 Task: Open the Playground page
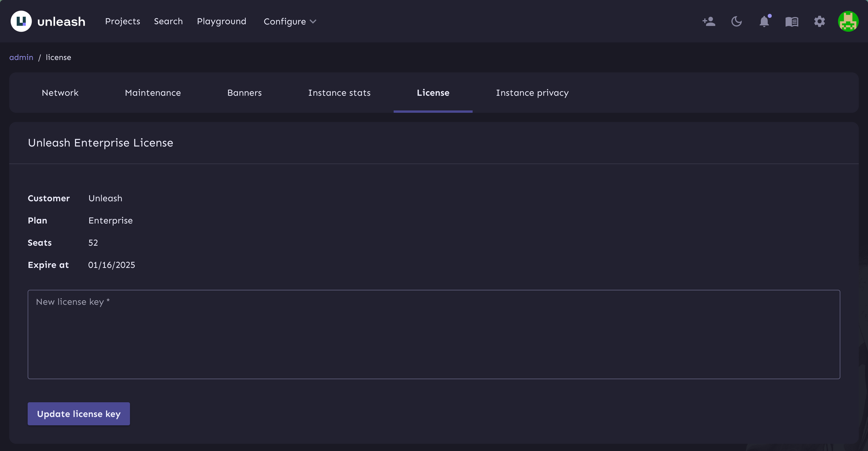click(221, 21)
